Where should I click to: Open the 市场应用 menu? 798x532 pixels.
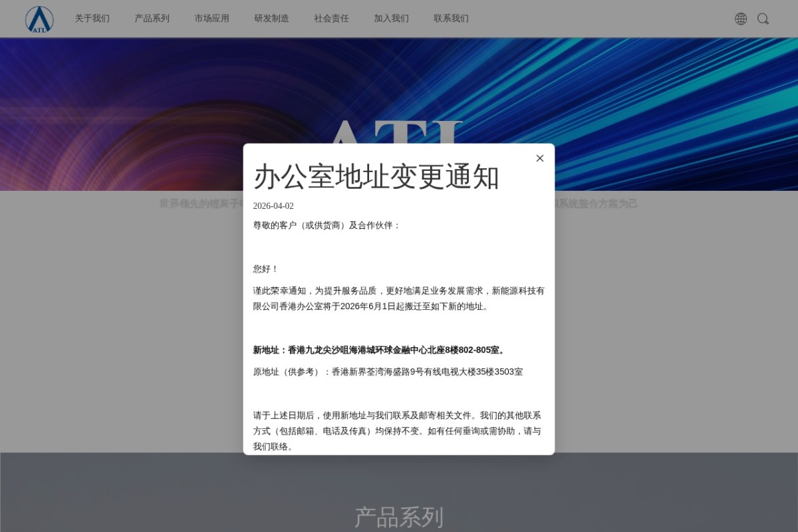pyautogui.click(x=211, y=19)
